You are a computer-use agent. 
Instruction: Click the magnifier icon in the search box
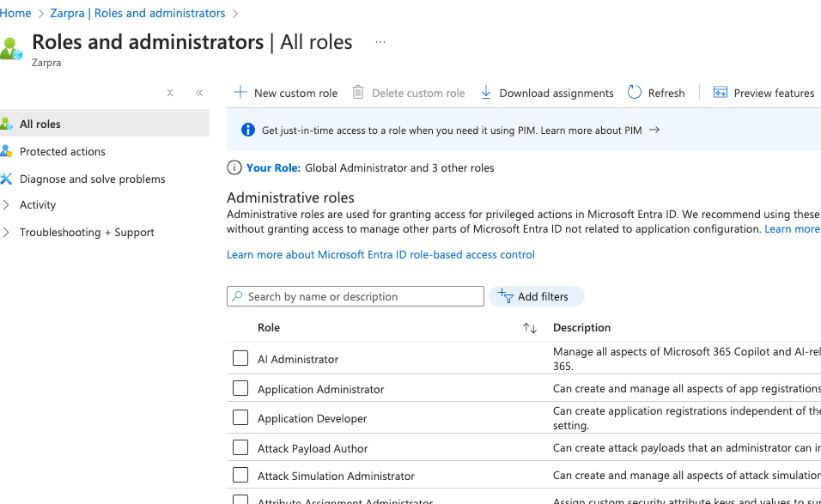click(x=237, y=296)
